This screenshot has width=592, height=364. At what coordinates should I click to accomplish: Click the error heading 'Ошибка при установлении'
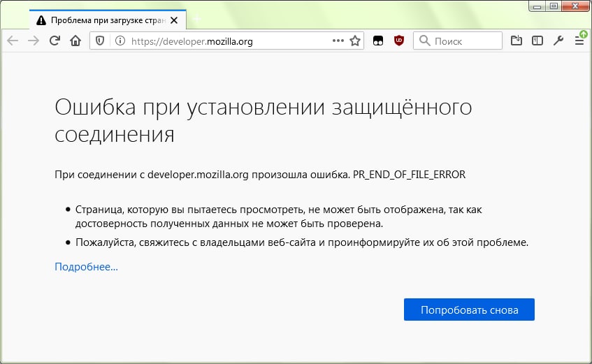(x=263, y=120)
